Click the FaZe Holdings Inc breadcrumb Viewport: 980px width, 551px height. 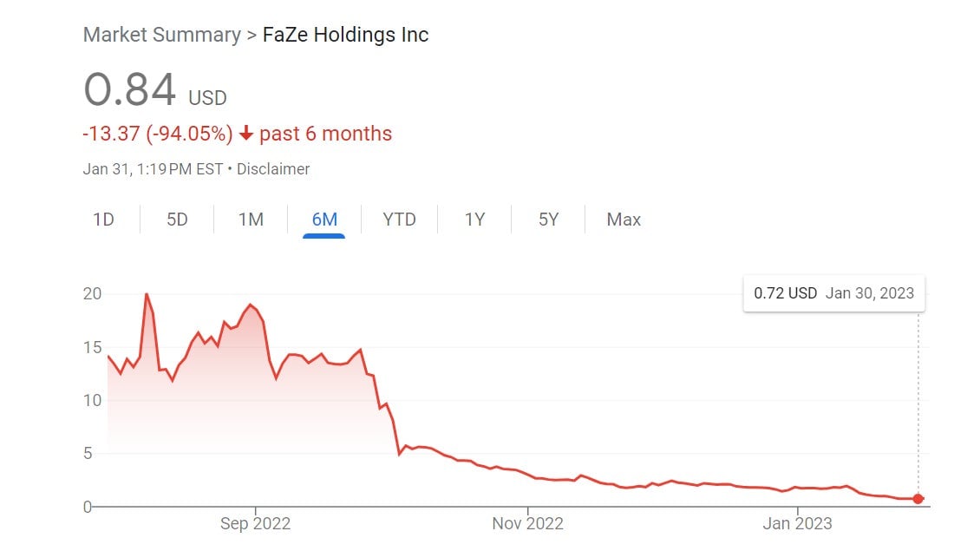(346, 35)
